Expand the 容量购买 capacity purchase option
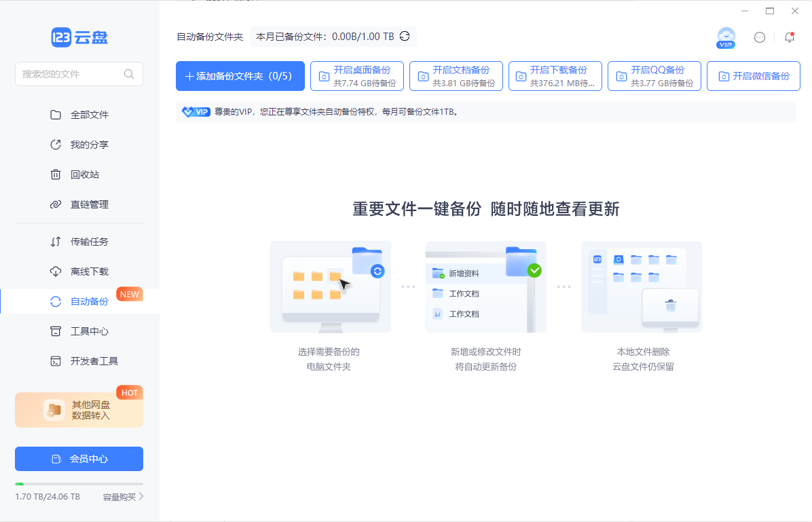This screenshot has width=812, height=522. click(x=123, y=496)
